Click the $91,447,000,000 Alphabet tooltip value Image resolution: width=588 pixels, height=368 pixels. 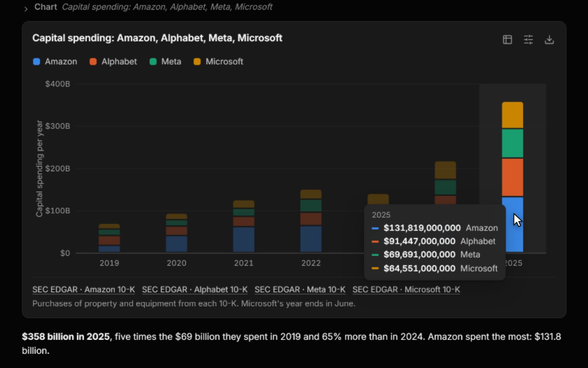(419, 241)
